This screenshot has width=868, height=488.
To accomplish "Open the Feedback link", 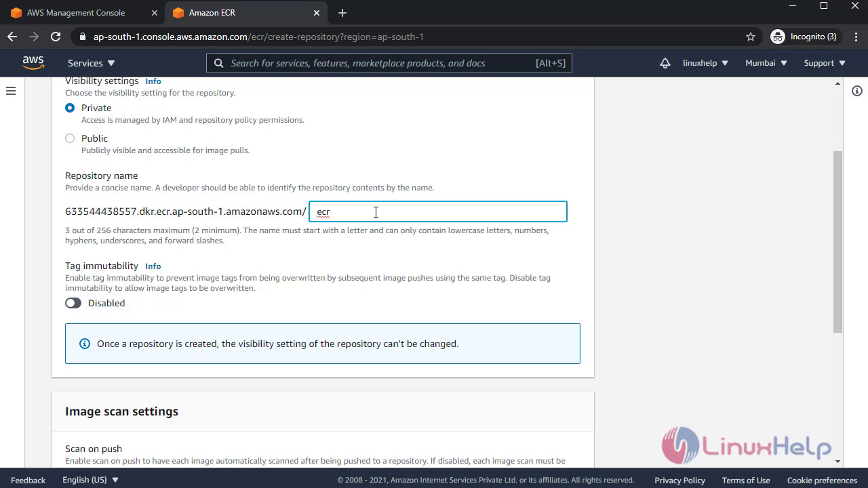I will (28, 480).
